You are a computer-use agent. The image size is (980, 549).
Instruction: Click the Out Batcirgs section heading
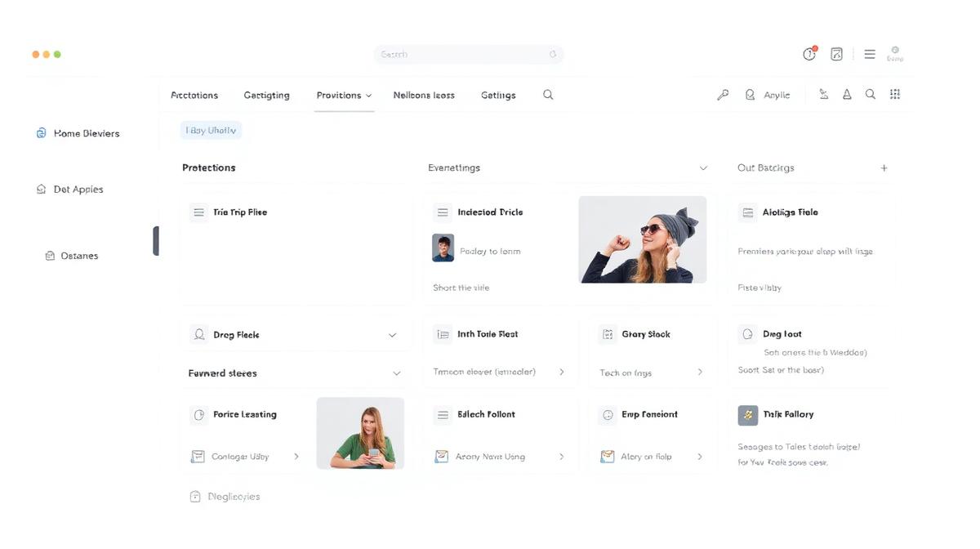click(x=766, y=167)
